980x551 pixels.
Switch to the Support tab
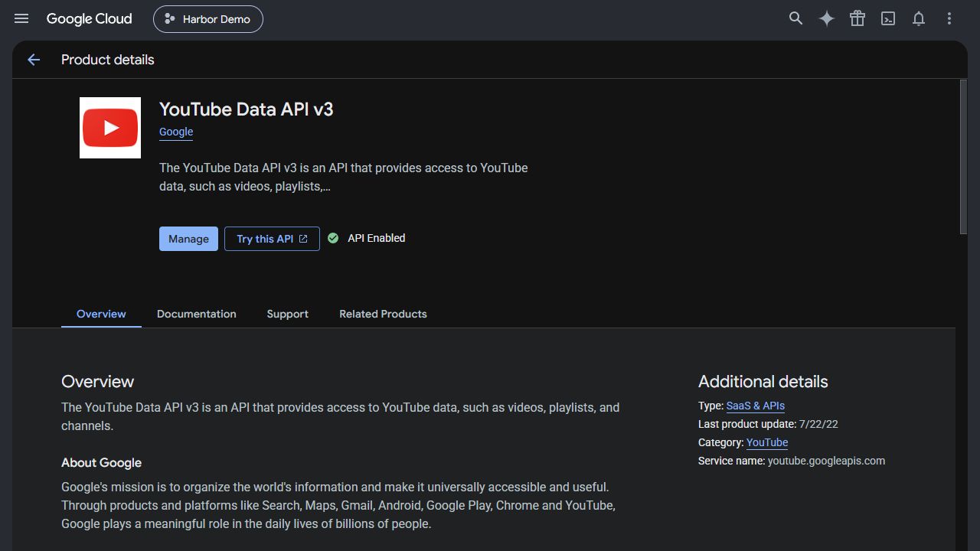[288, 314]
